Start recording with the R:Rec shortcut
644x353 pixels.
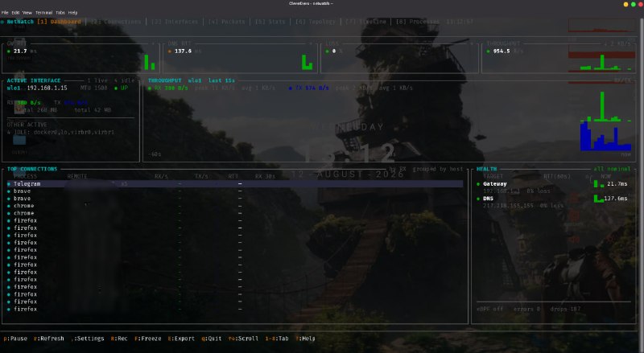pyautogui.click(x=118, y=339)
